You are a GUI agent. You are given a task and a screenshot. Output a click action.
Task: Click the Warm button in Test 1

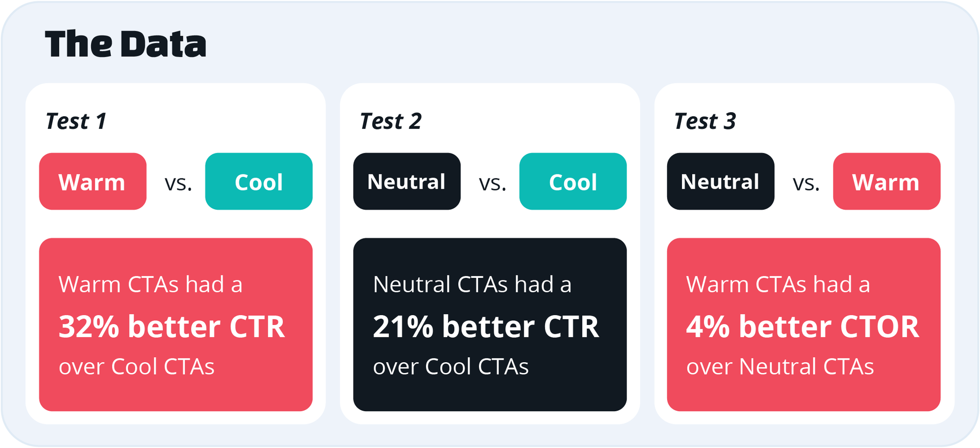click(93, 181)
